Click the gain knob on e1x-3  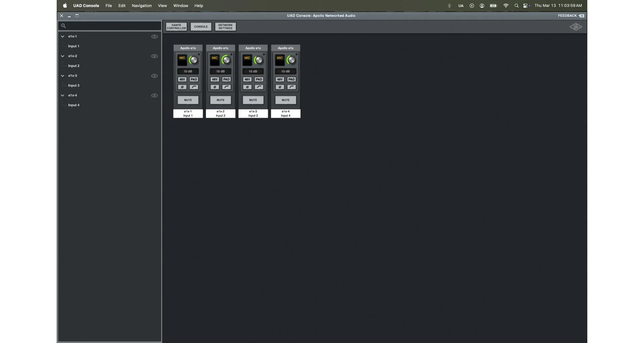pos(259,60)
